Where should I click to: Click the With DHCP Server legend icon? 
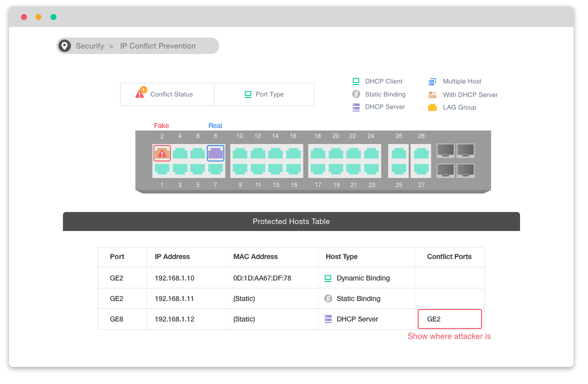(432, 94)
